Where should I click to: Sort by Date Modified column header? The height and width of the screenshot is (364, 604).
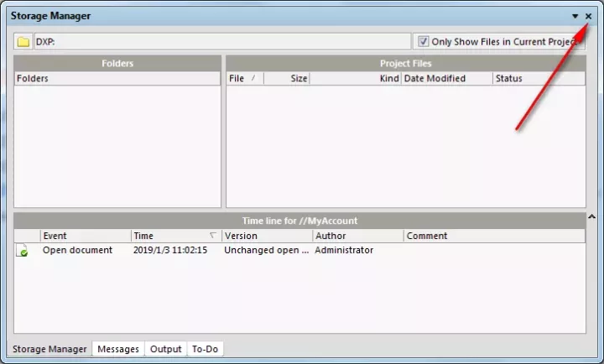[446, 79]
